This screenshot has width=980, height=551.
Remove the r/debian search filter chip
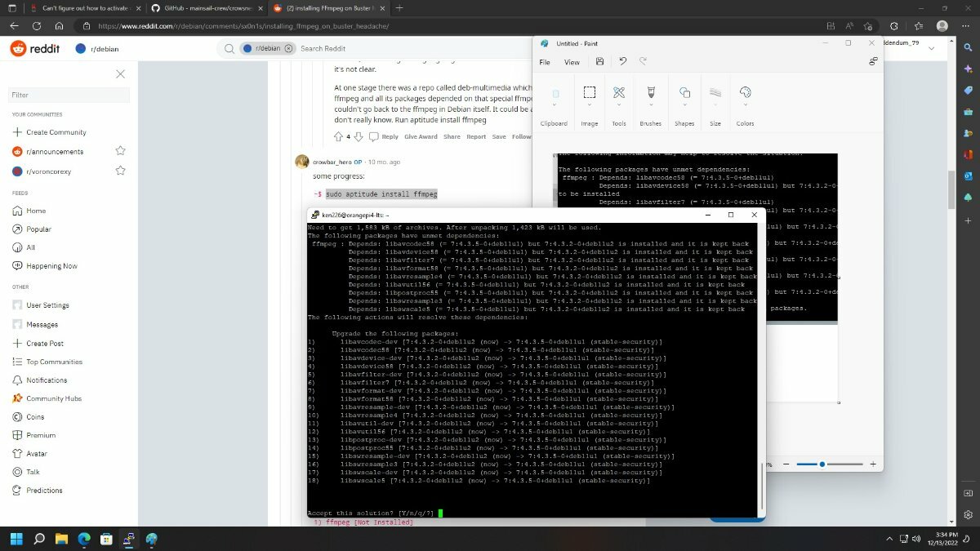(287, 48)
